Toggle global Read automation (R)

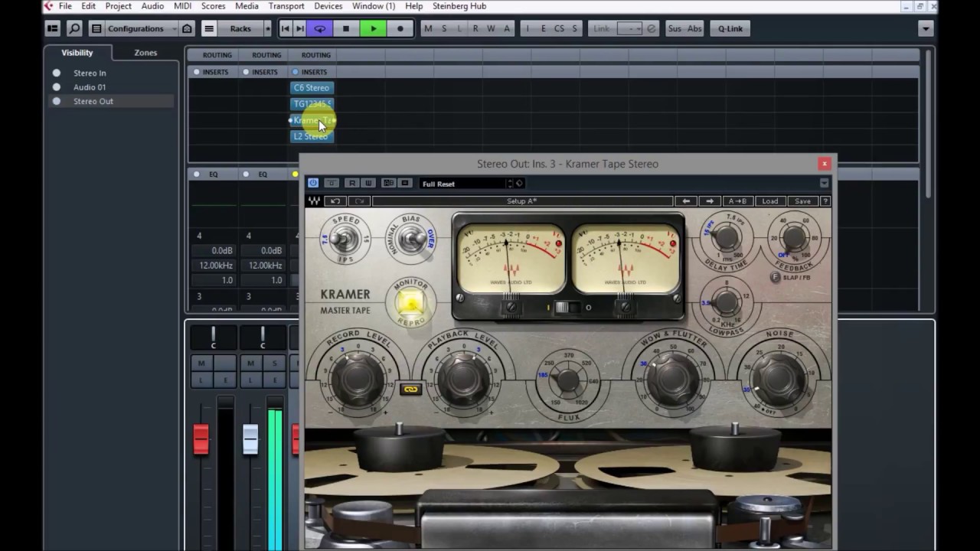click(x=475, y=28)
